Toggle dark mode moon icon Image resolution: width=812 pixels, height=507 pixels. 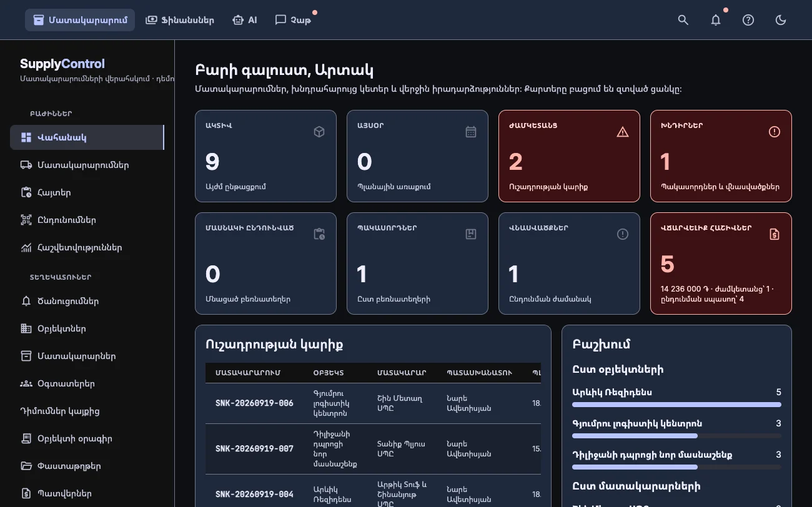tap(781, 20)
